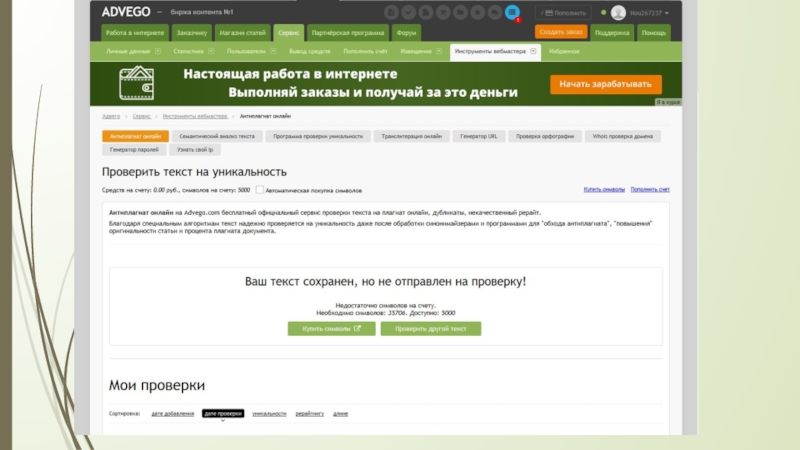Click the Проверить другой текст button
The height and width of the screenshot is (450, 800).
(x=431, y=329)
